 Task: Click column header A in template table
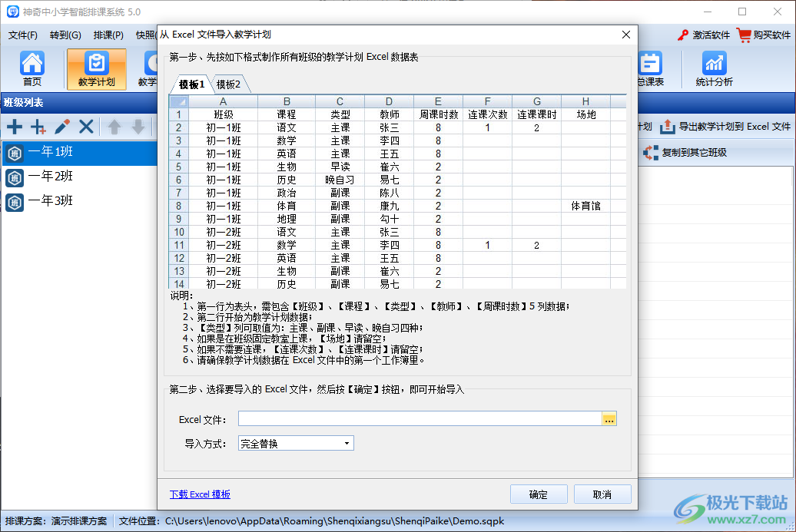tap(223, 101)
